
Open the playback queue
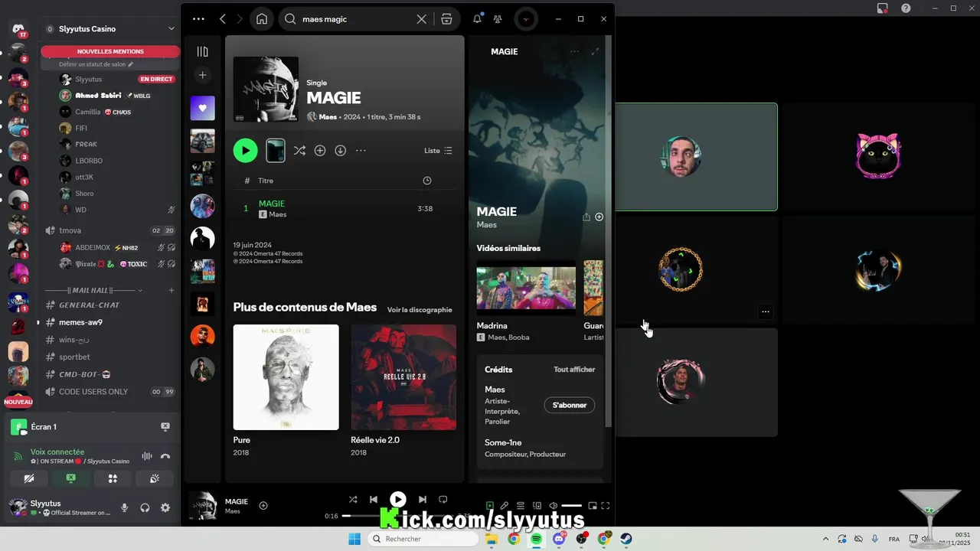(521, 506)
